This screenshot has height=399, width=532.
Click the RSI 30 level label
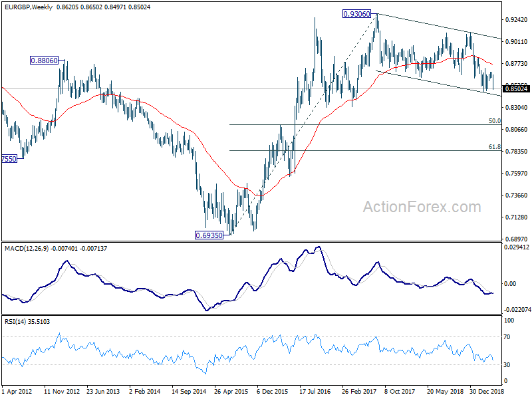[507, 364]
